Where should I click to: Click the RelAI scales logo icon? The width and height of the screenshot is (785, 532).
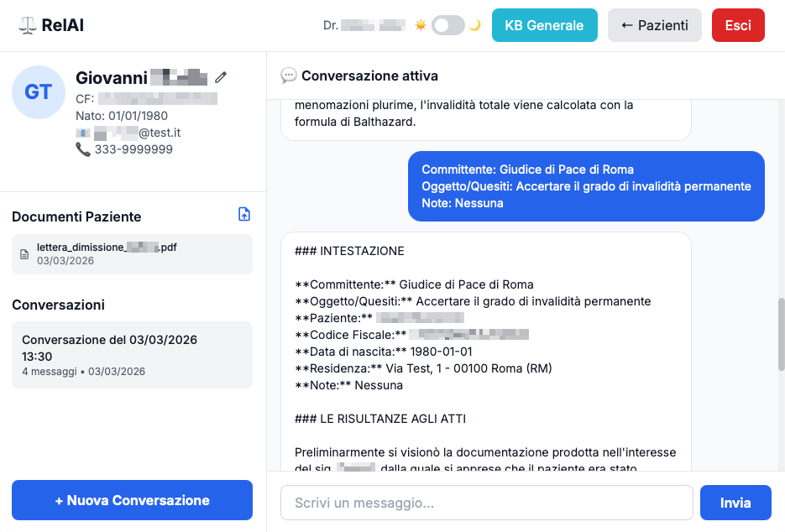coord(27,25)
